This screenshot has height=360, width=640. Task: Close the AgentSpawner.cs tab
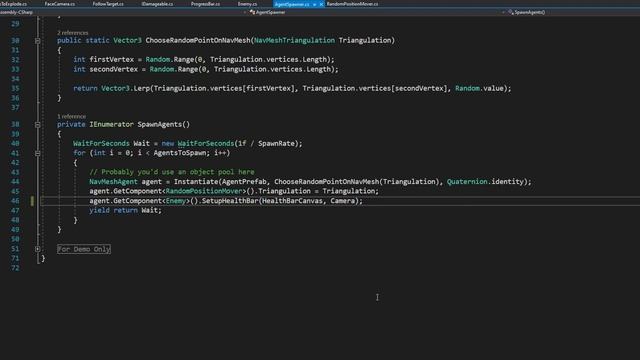321,4
